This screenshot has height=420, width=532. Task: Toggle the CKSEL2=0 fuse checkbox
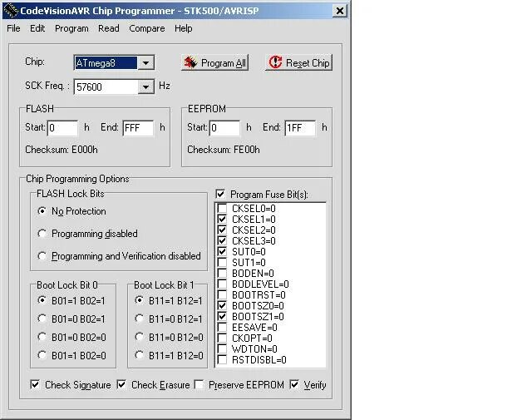pyautogui.click(x=222, y=230)
